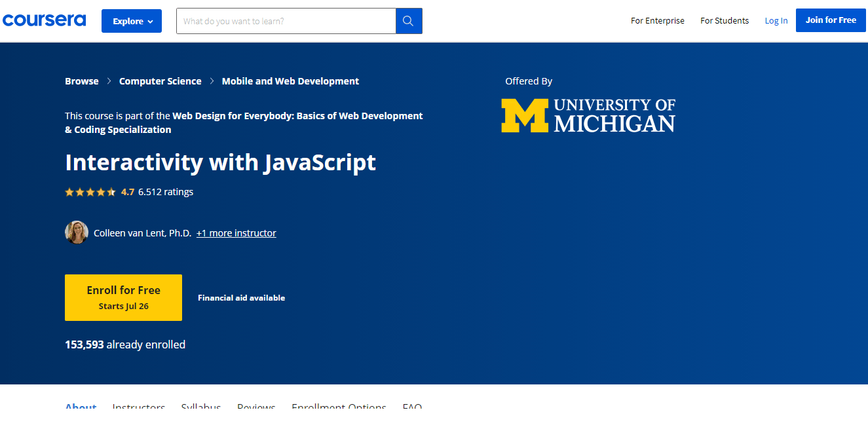Click the University of Michigan logo

pyautogui.click(x=588, y=115)
